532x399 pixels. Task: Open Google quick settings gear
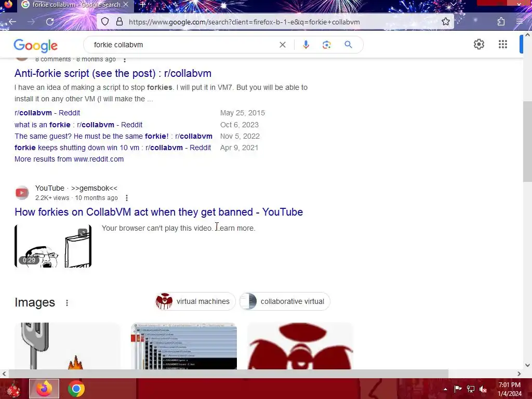click(478, 44)
